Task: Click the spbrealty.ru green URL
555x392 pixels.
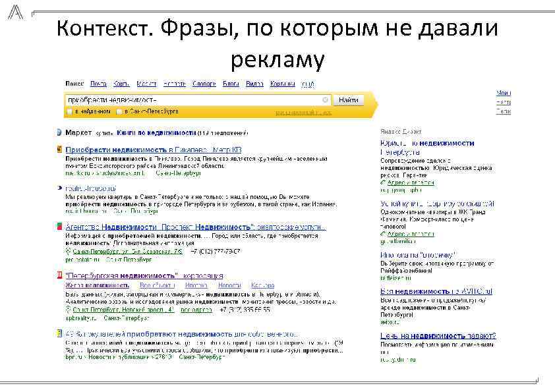Action: click(81, 318)
